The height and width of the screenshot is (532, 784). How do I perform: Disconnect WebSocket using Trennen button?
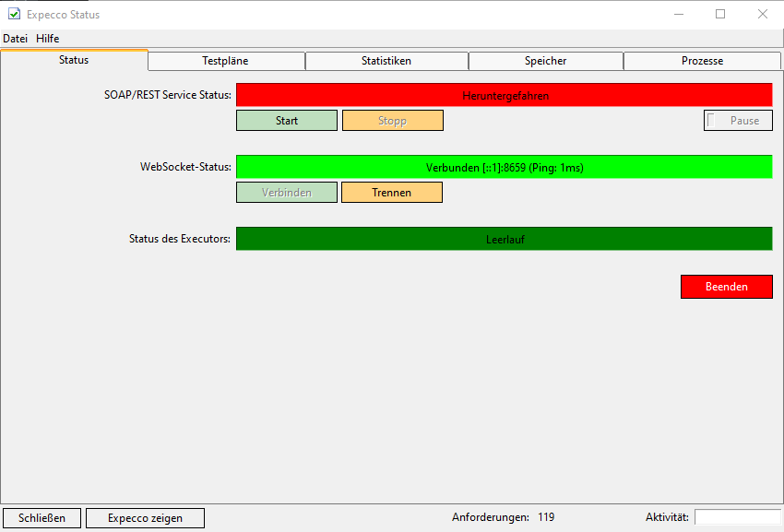tap(391, 193)
